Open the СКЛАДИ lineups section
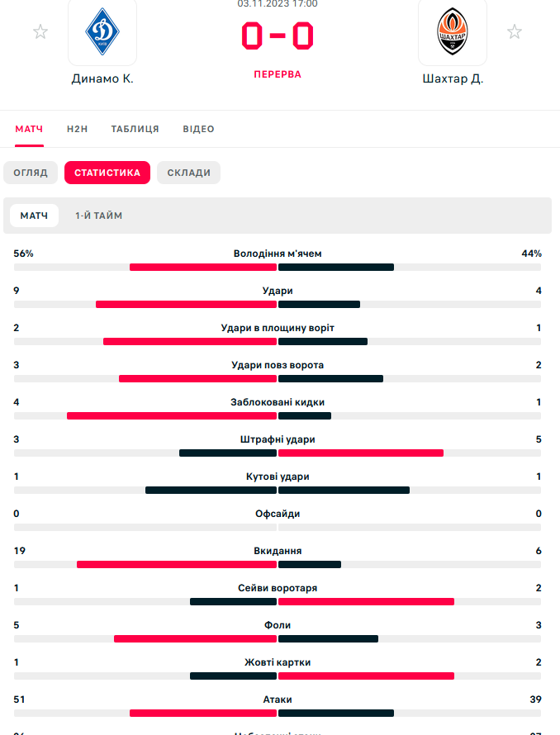 [188, 173]
